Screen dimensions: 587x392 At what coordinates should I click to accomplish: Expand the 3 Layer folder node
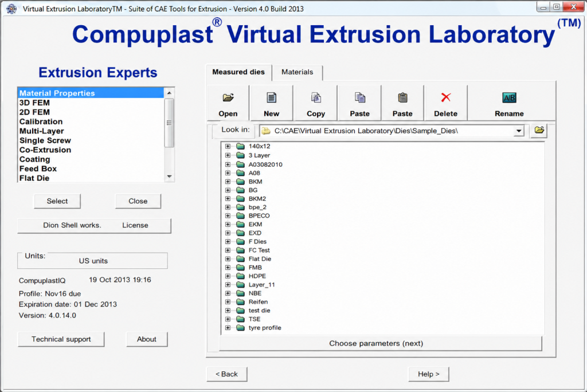click(228, 155)
